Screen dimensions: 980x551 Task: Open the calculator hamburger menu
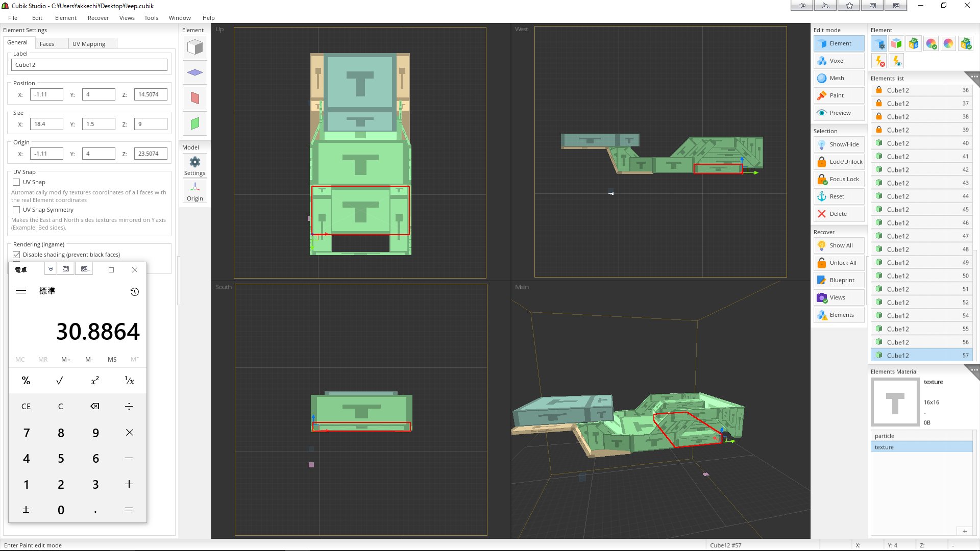coord(21,291)
